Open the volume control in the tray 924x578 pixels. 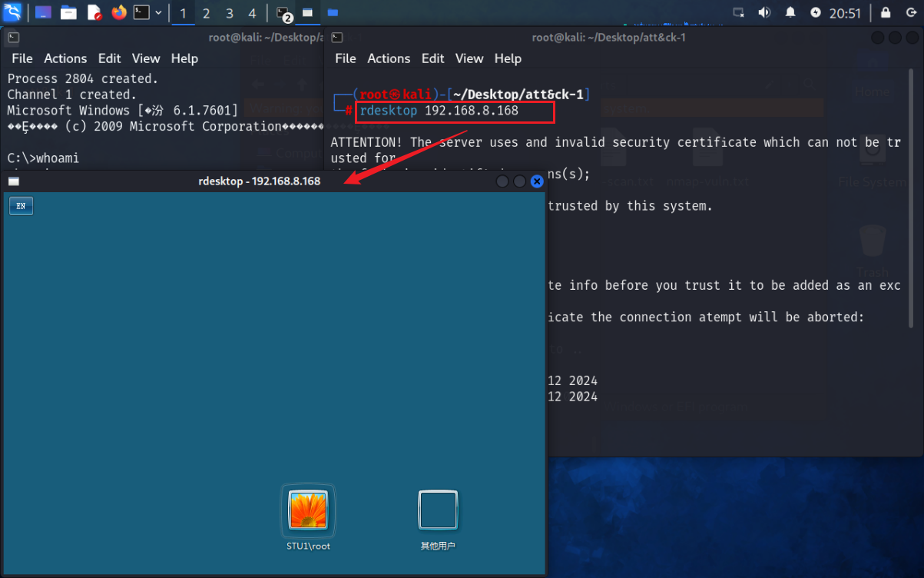pos(764,12)
